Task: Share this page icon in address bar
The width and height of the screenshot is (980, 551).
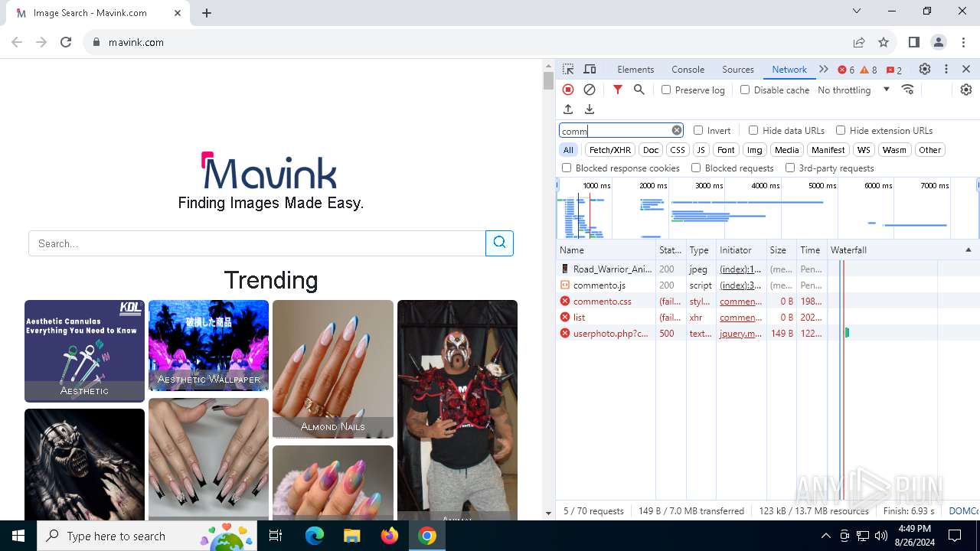Action: (x=859, y=42)
